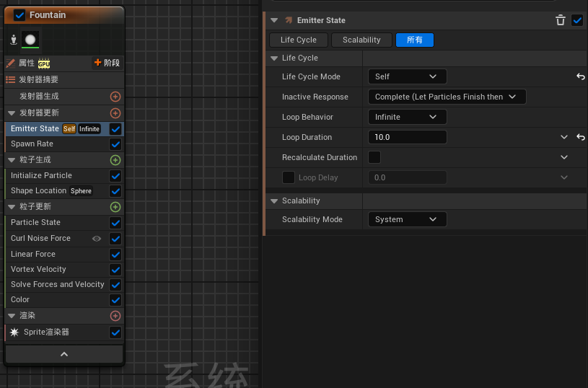588x388 pixels.
Task: Collapse the Life Cycle category
Action: pos(274,58)
